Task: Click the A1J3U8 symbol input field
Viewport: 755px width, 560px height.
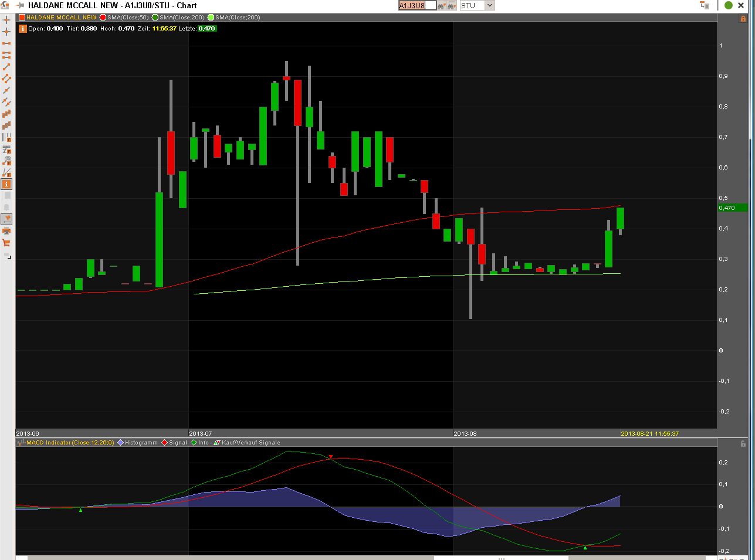Action: pos(417,5)
